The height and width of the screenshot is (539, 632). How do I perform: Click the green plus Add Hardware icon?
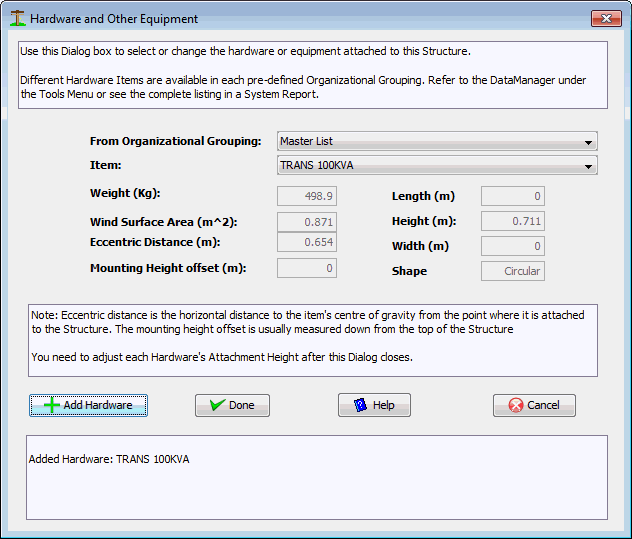[x=53, y=405]
